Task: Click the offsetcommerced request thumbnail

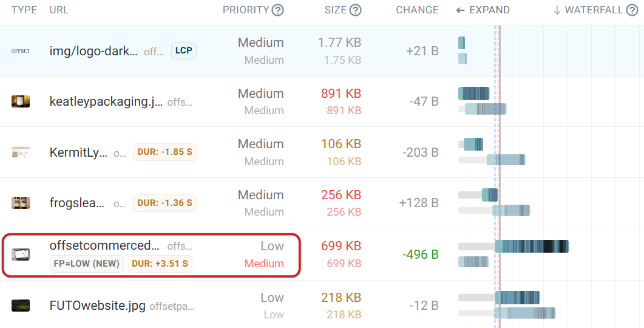Action: coord(21,254)
